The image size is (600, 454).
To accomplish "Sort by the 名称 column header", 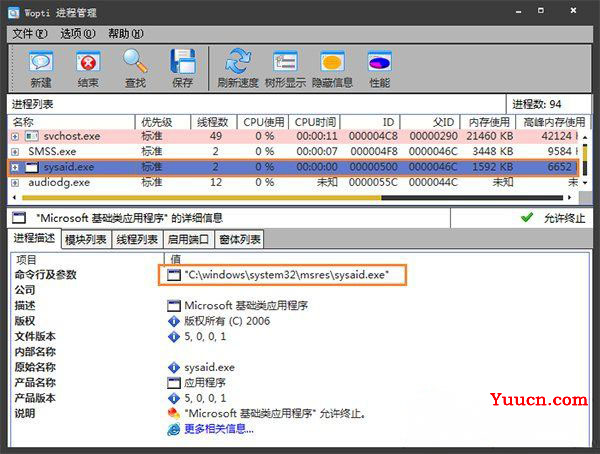I will 72,122.
